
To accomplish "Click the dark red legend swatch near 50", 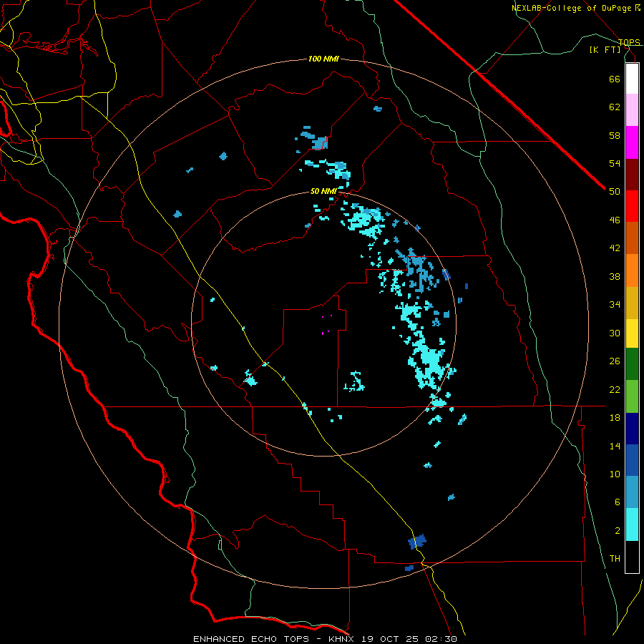I will coord(632,175).
